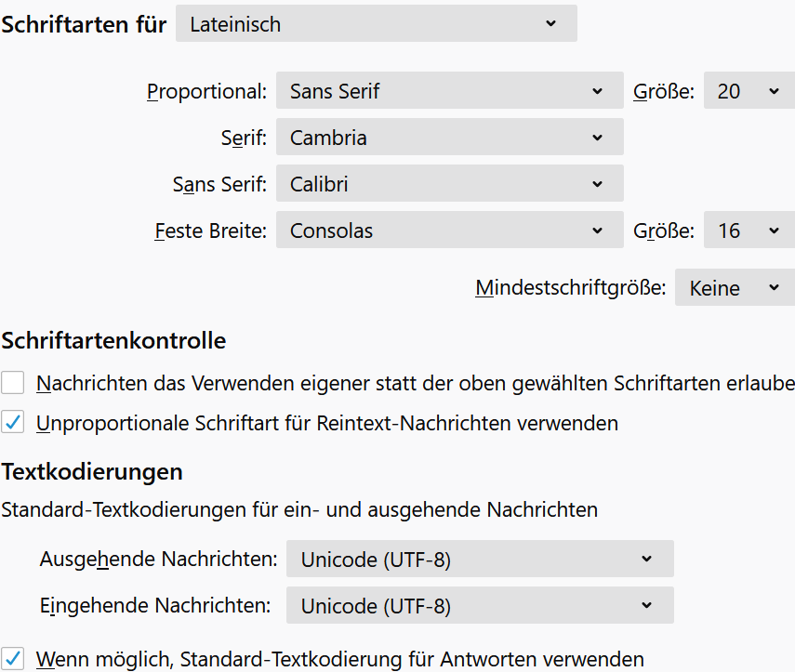Click the Mindestschriftgröße label
Viewport: 795px width, 672px height.
coord(571,288)
